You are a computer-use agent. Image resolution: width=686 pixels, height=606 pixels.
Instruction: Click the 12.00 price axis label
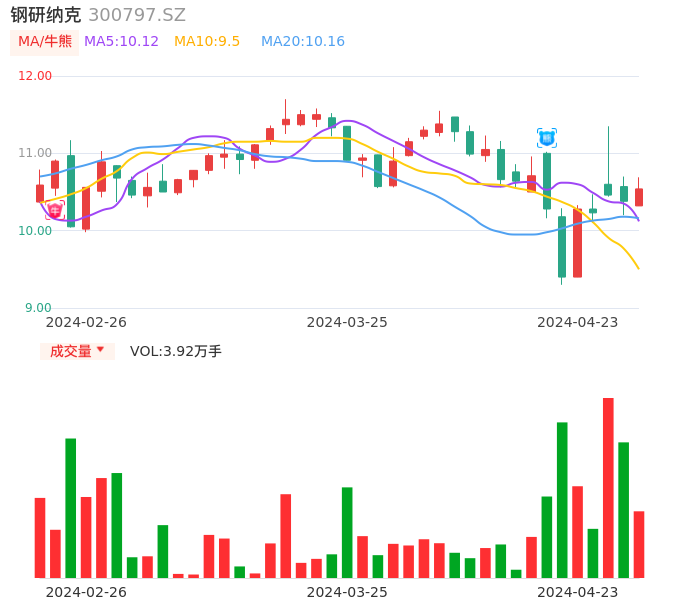point(35,76)
